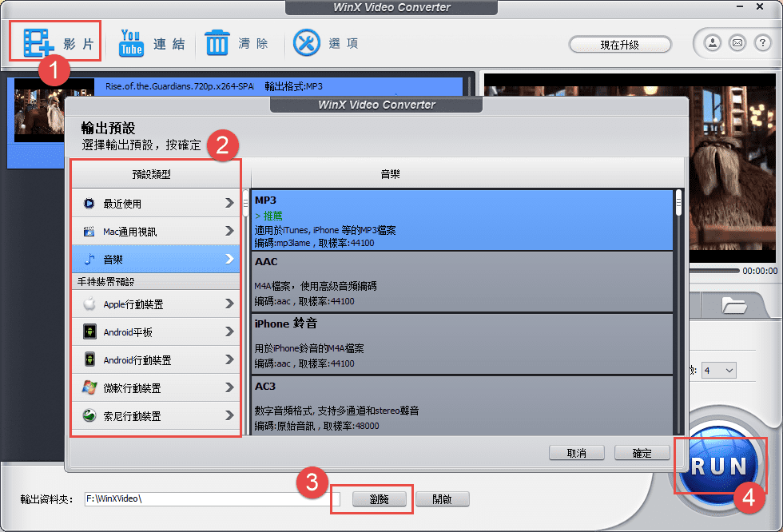The image size is (783, 532).
Task: Click the 索尼行動裝置 logo icon
Action: (89, 415)
